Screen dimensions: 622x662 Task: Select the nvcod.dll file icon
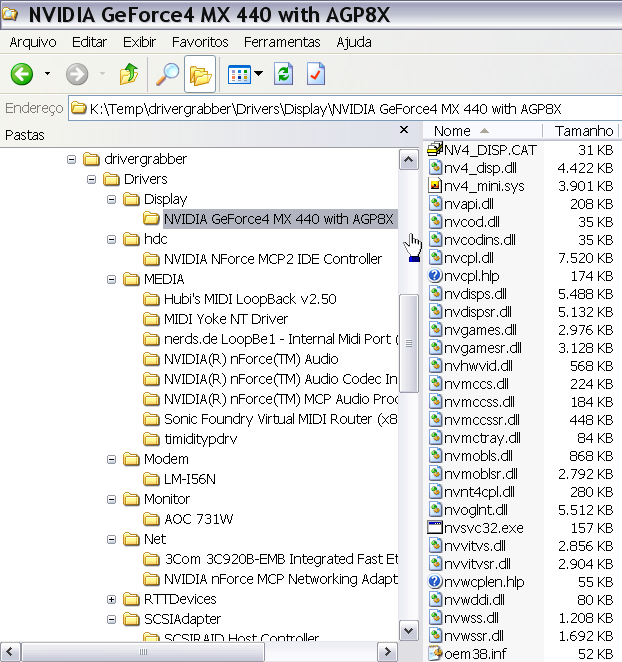(x=435, y=222)
